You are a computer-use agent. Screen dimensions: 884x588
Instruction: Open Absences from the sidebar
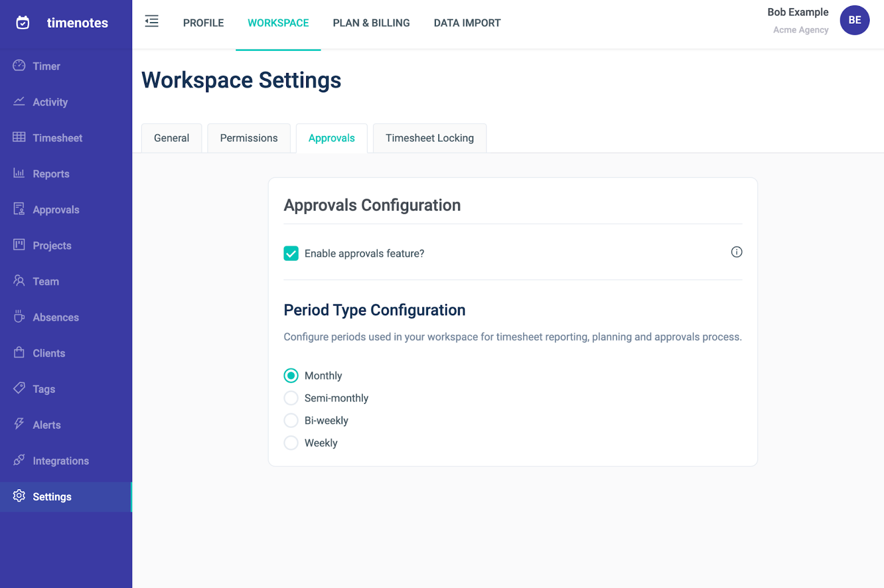[x=66, y=318]
